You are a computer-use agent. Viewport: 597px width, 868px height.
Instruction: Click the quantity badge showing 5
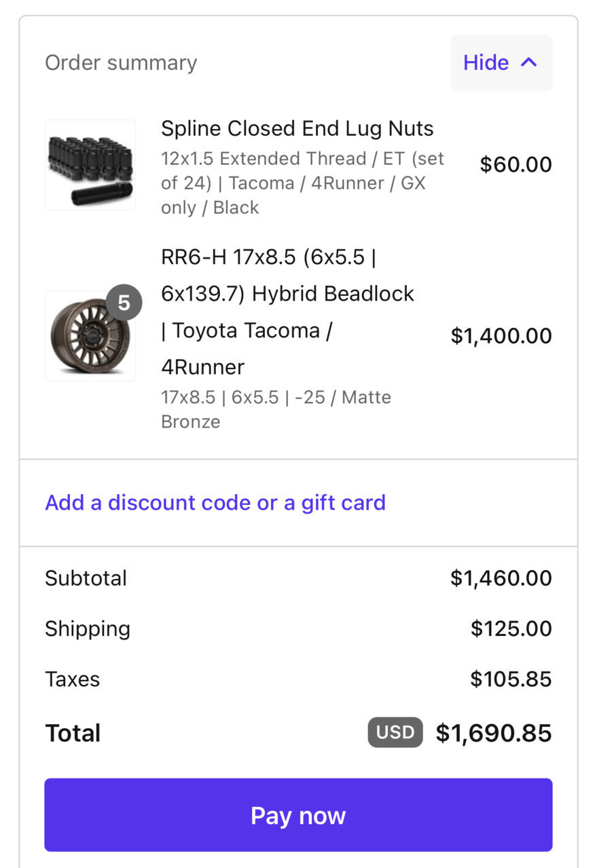click(124, 302)
